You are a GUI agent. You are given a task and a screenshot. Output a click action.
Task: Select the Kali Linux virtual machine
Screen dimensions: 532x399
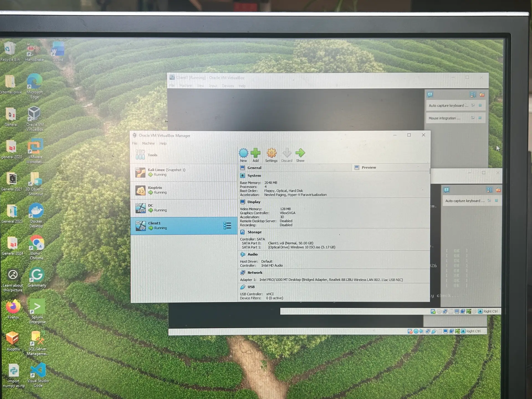click(184, 172)
